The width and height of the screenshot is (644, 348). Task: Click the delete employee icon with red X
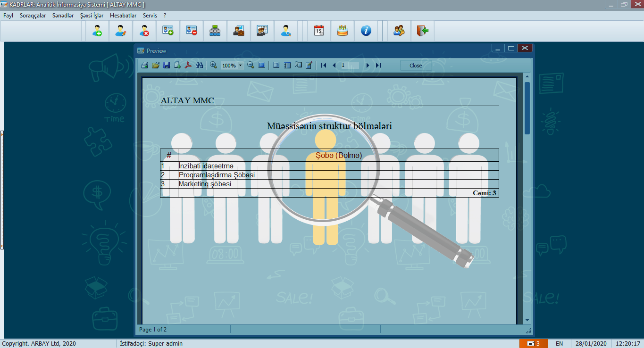[x=144, y=31]
